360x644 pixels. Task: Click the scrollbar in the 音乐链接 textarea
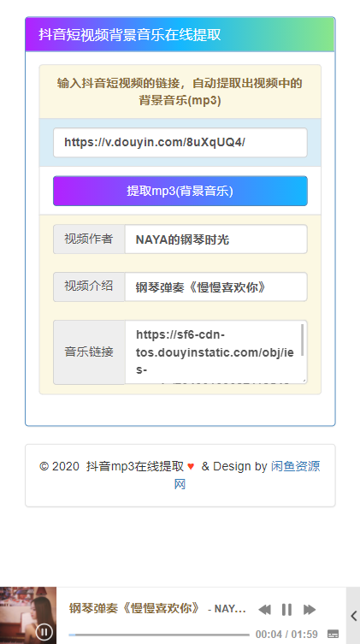[303, 340]
